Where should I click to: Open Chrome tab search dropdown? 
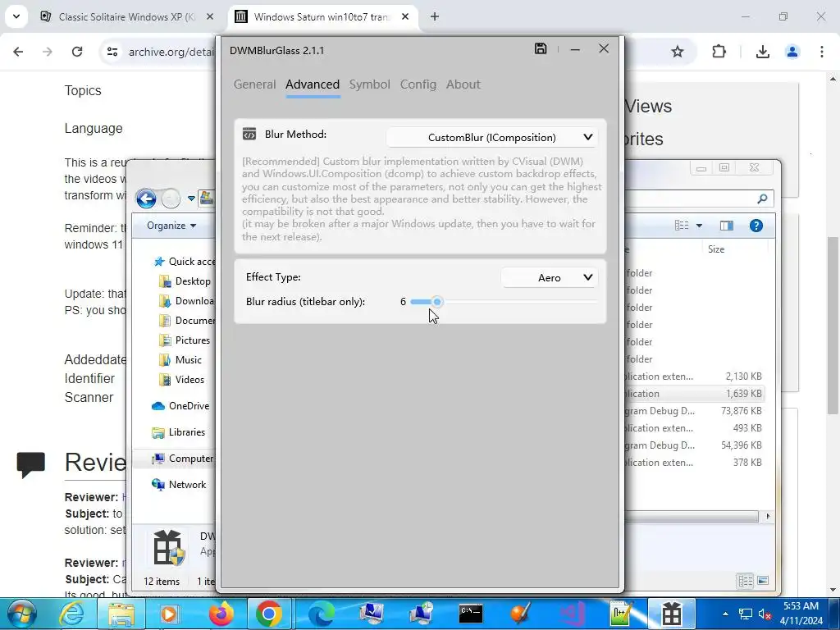point(16,16)
